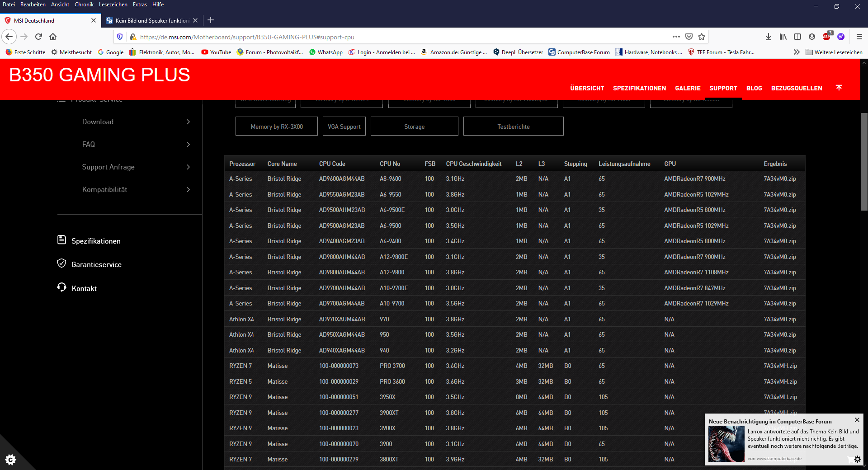Screen dimensions: 868x470
Task: Open the DeepL Übersetzer bookmark
Action: [518, 52]
